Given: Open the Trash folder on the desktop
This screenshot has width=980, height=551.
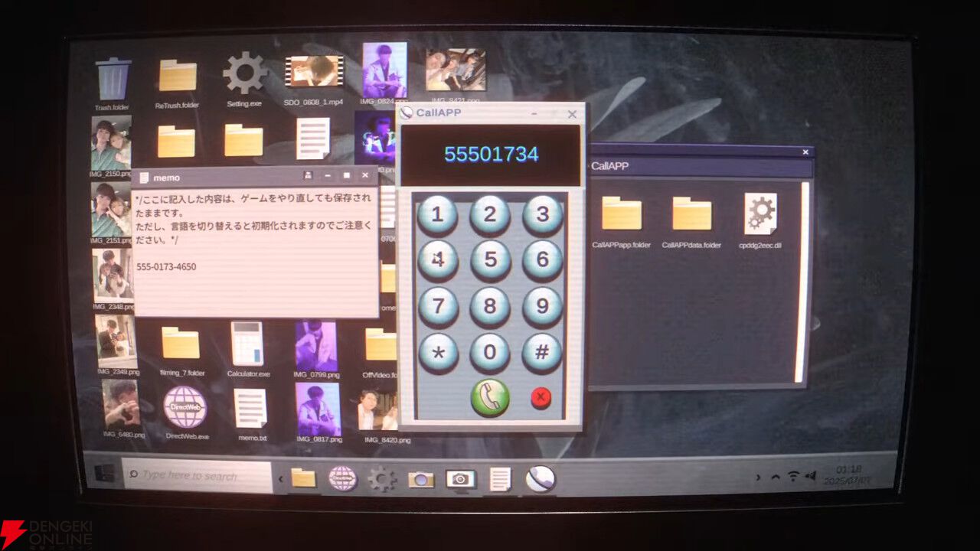Looking at the screenshot, I should 113,80.
